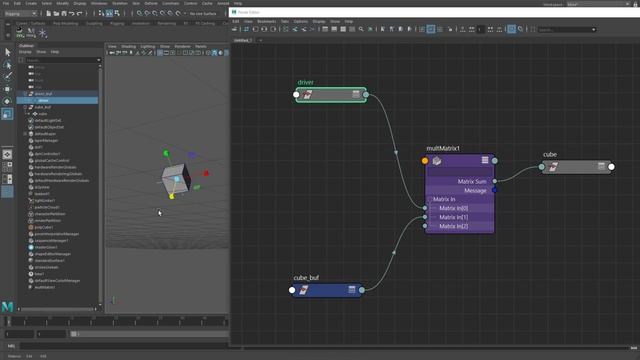Open the viewport Shading menu
The image size is (640, 360).
click(x=128, y=47)
